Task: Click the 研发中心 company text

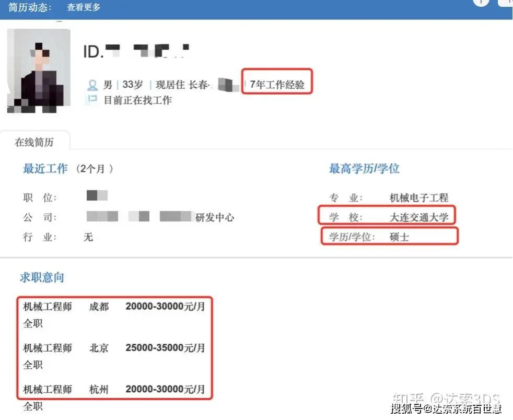Action: click(x=215, y=217)
